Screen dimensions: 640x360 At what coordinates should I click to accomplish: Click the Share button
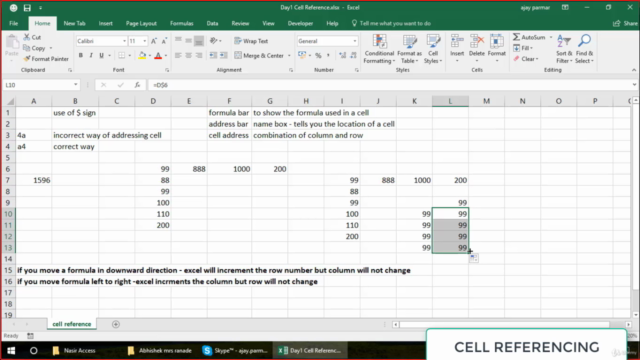(625, 23)
